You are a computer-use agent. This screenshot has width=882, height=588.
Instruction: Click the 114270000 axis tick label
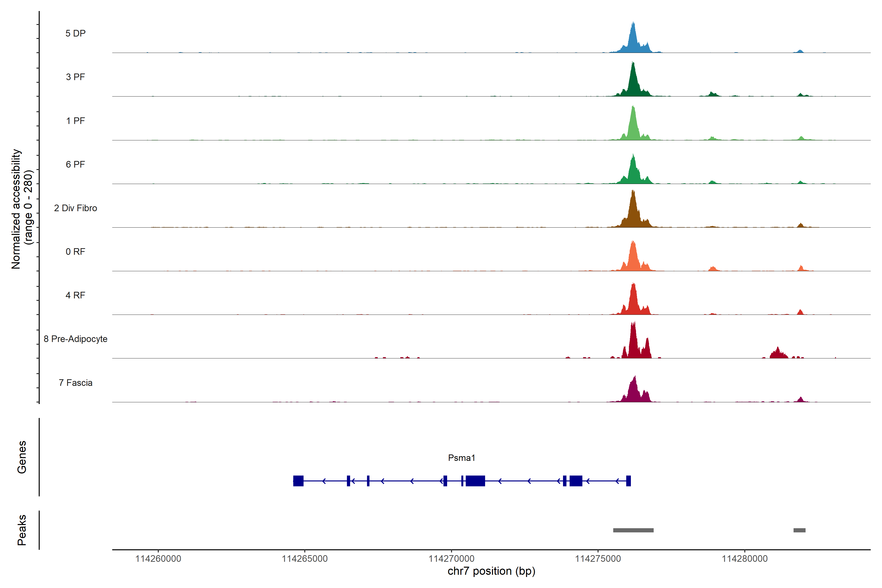coord(451,559)
